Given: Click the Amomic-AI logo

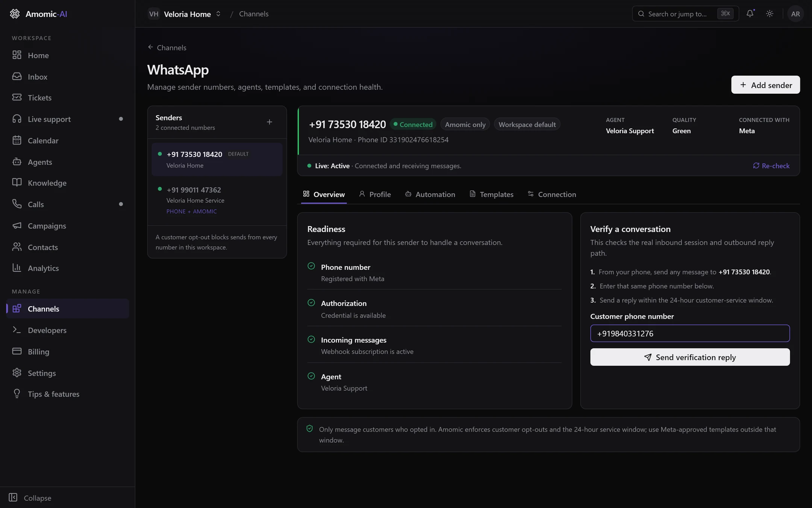Looking at the screenshot, I should pos(38,14).
